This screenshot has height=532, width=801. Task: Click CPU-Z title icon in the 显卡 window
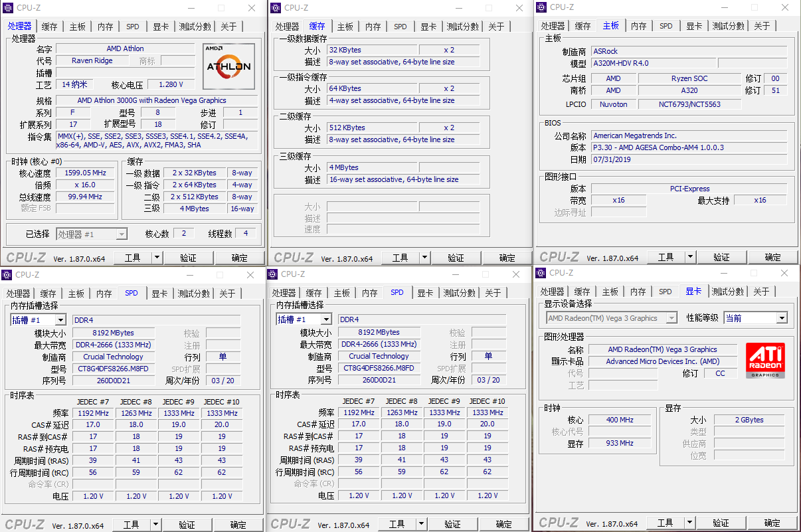[541, 273]
